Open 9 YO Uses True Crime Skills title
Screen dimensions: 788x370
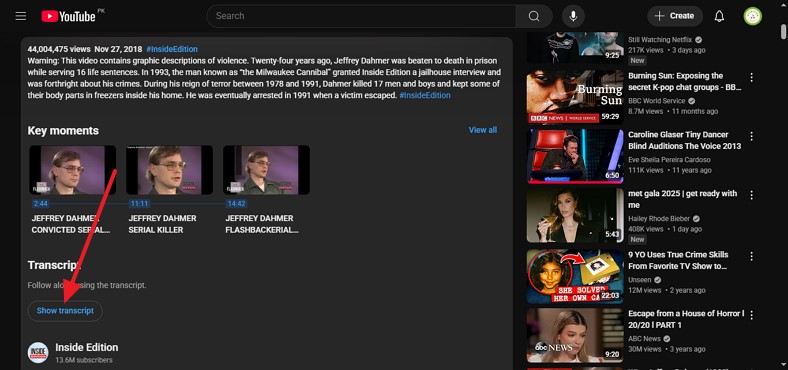tap(678, 260)
